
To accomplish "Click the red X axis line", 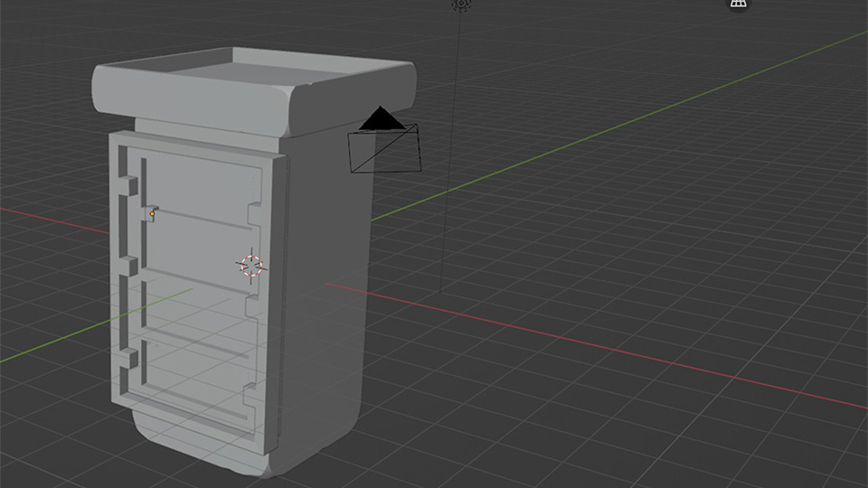I will click(x=588, y=343).
